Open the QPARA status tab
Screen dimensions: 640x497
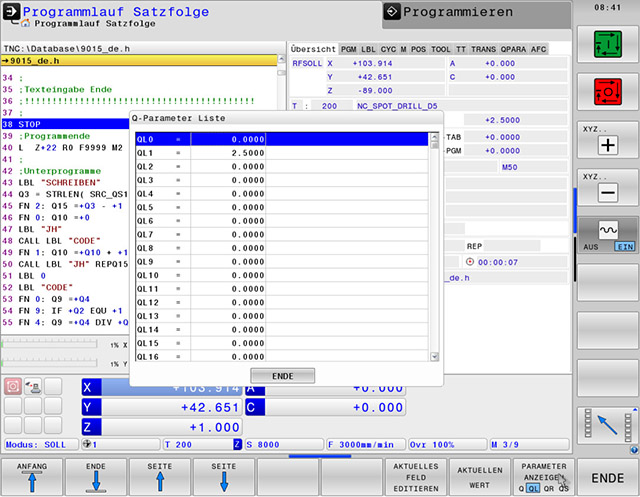coord(509,48)
